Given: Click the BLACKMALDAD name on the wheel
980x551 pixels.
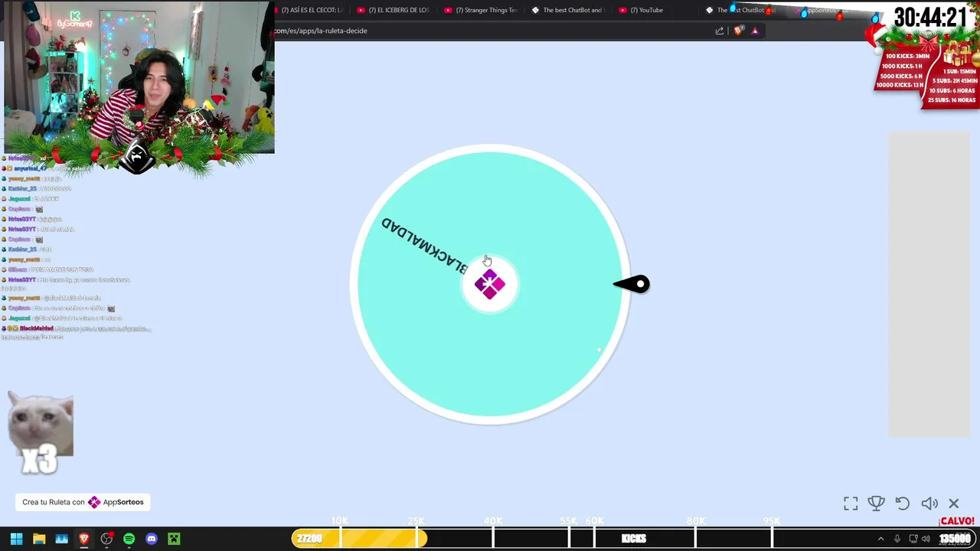Looking at the screenshot, I should coord(424,246).
